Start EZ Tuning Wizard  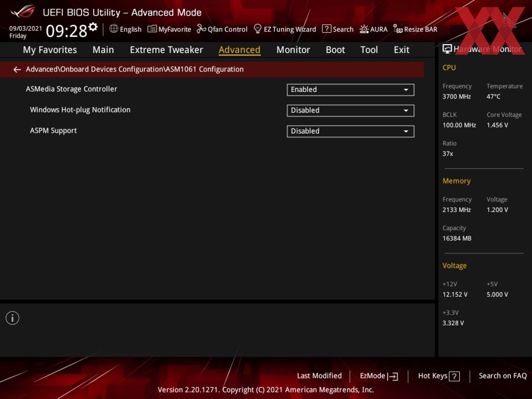point(290,29)
